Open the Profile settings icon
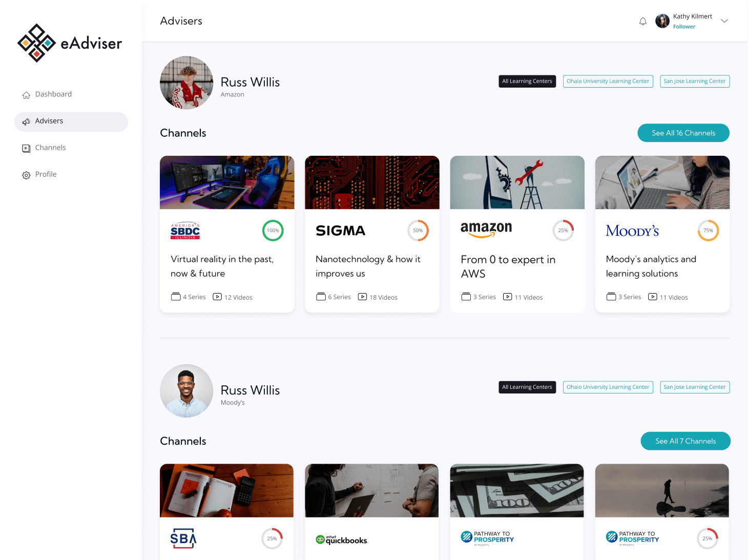Image resolution: width=748 pixels, height=560 pixels. click(x=26, y=175)
